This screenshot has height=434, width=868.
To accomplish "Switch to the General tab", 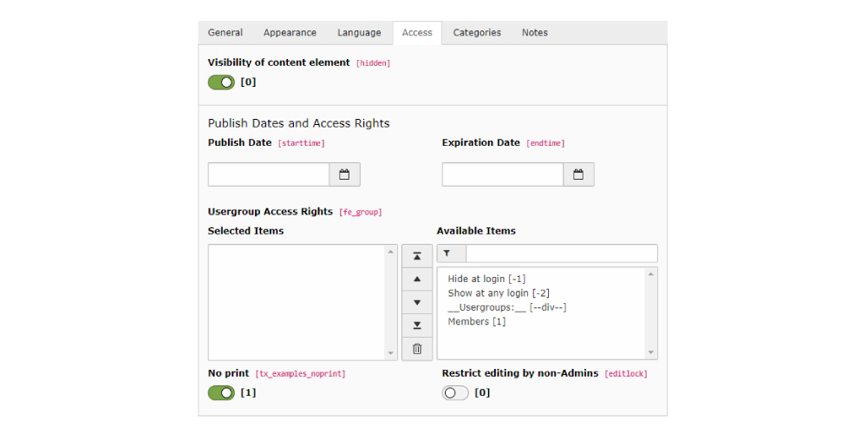I will pos(225,33).
